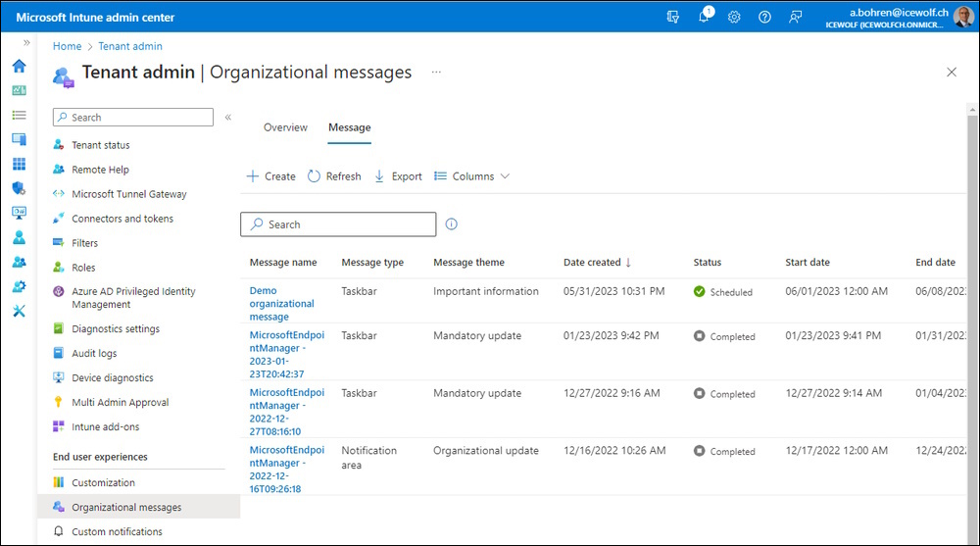Viewport: 980px width, 546px height.
Task: Collapse the Tenant admin side menu
Action: (x=228, y=117)
